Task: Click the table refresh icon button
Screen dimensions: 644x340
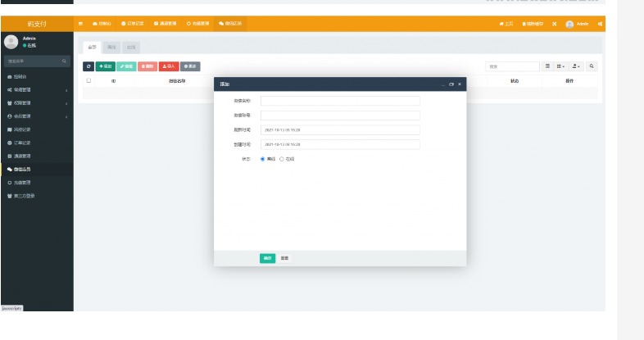Action: (88, 66)
